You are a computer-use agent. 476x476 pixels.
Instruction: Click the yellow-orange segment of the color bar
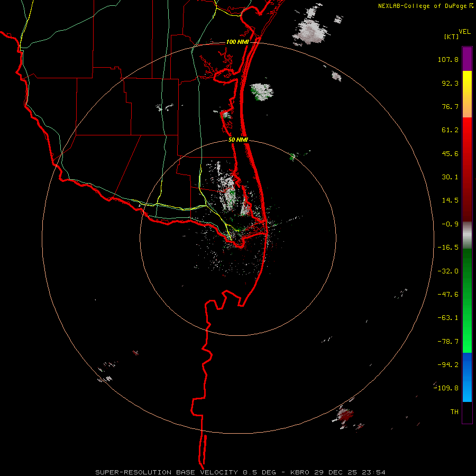[467, 94]
